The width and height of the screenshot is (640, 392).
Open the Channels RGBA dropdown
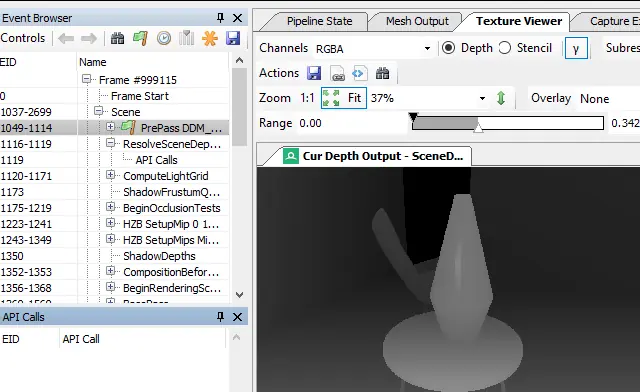373,49
